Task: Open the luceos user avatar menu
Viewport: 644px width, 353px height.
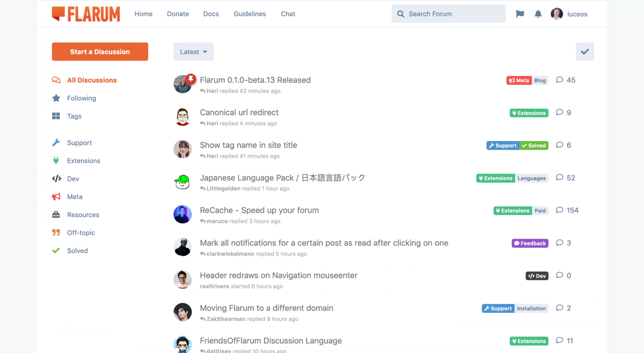Action: point(557,14)
